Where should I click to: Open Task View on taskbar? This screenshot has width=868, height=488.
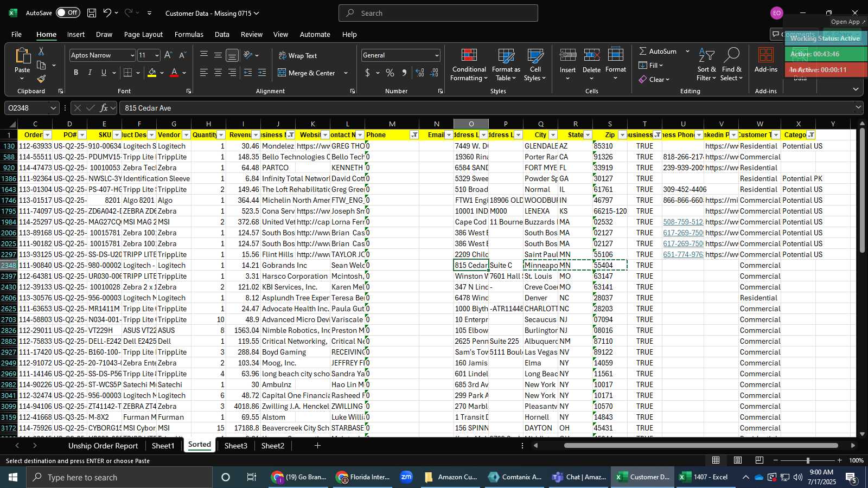pyautogui.click(x=251, y=477)
